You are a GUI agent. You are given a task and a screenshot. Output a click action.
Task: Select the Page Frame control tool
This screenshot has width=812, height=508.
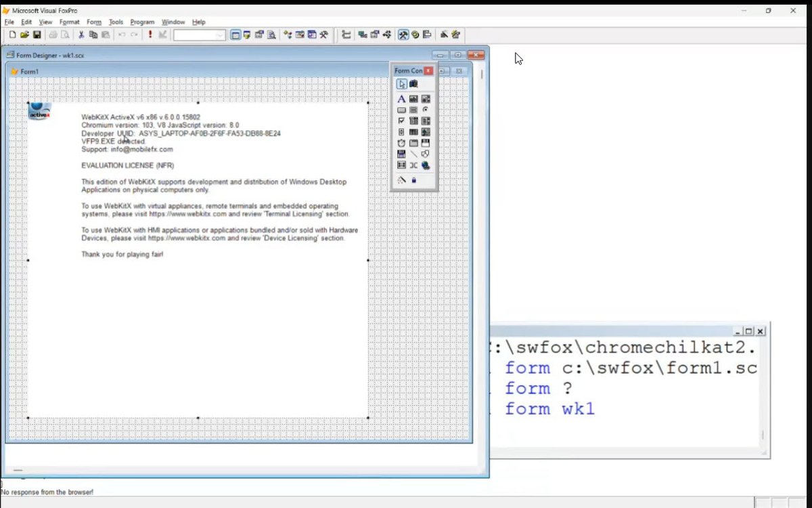(x=413, y=143)
